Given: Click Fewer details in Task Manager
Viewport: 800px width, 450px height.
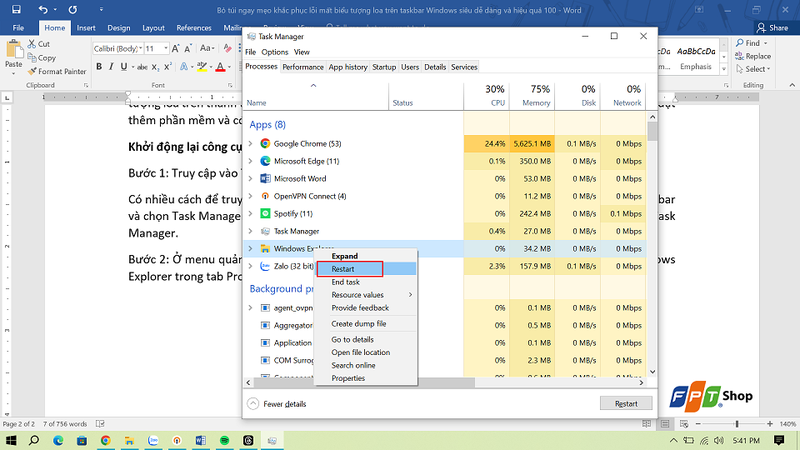Looking at the screenshot, I should [277, 404].
